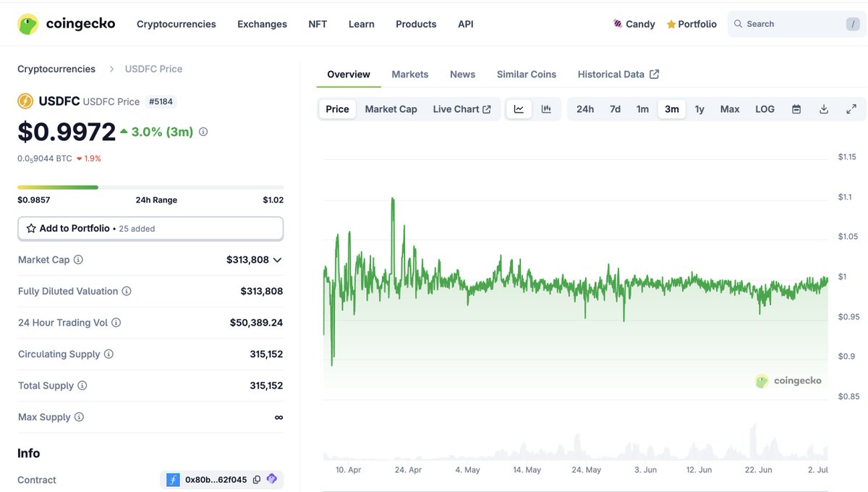The width and height of the screenshot is (868, 492).
Task: Click the Candy jar icon
Action: tap(618, 24)
